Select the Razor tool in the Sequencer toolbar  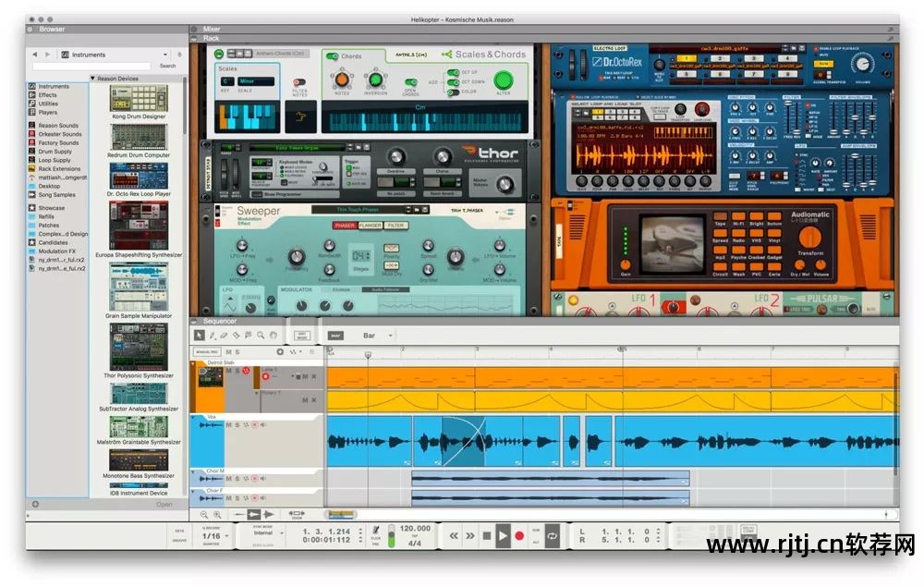click(x=237, y=336)
